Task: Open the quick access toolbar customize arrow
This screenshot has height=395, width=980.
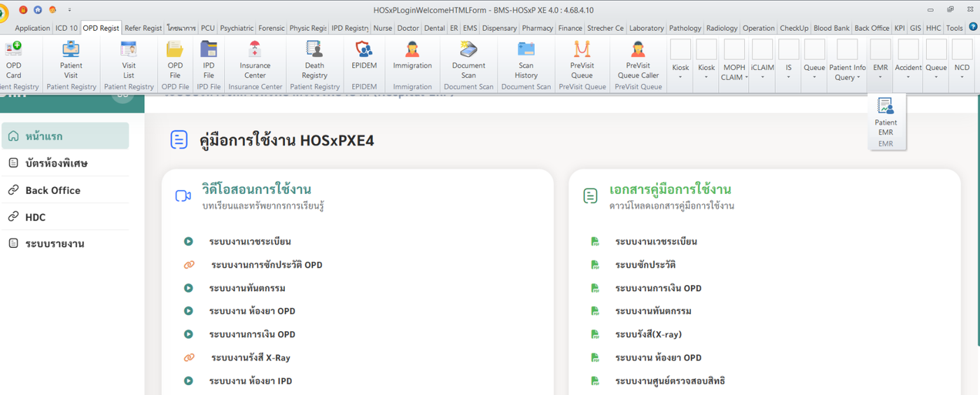Action: click(x=69, y=10)
